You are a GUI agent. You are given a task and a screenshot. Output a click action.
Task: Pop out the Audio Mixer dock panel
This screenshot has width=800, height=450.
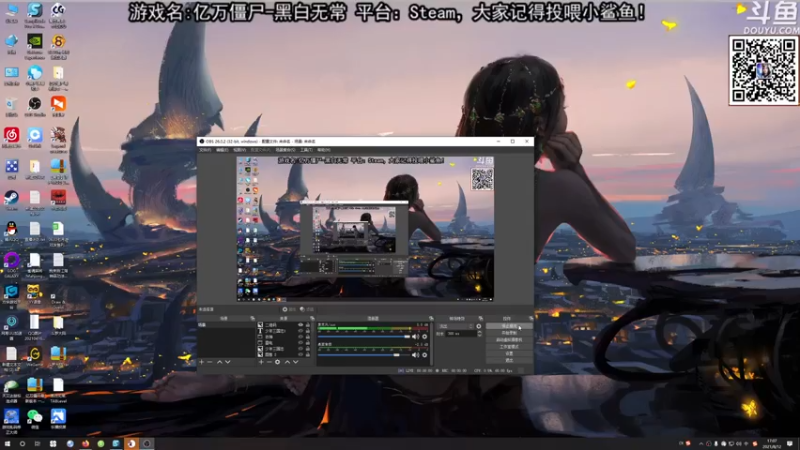pos(431,318)
